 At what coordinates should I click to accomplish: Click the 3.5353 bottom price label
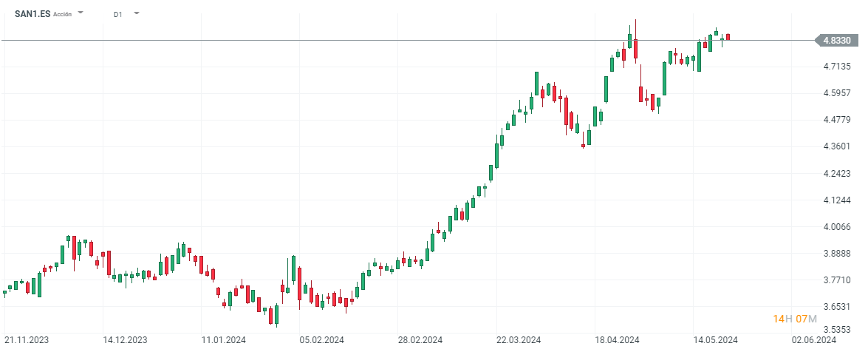(x=835, y=331)
